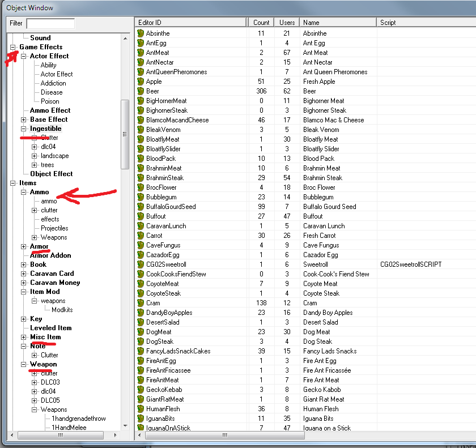This screenshot has width=476, height=448.
Task: Select the Armor category in the tree
Action: coord(39,246)
